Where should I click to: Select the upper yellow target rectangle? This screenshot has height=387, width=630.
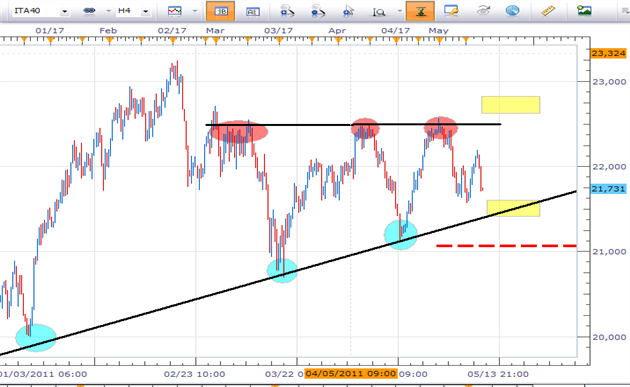click(x=511, y=105)
